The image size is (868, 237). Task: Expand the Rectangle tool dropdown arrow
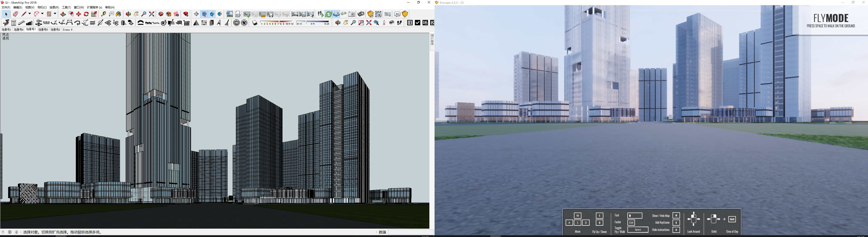55,14
